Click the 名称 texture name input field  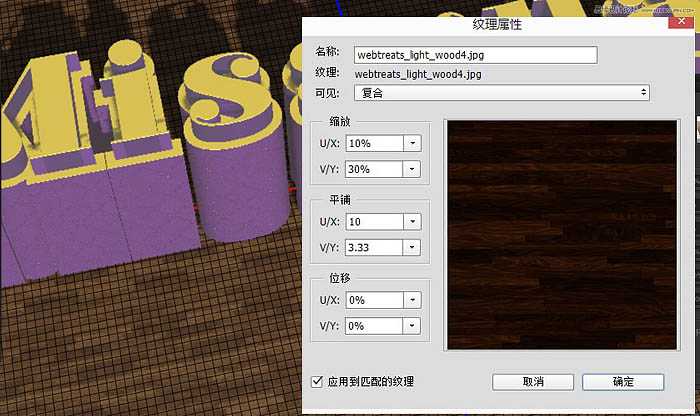coord(475,55)
